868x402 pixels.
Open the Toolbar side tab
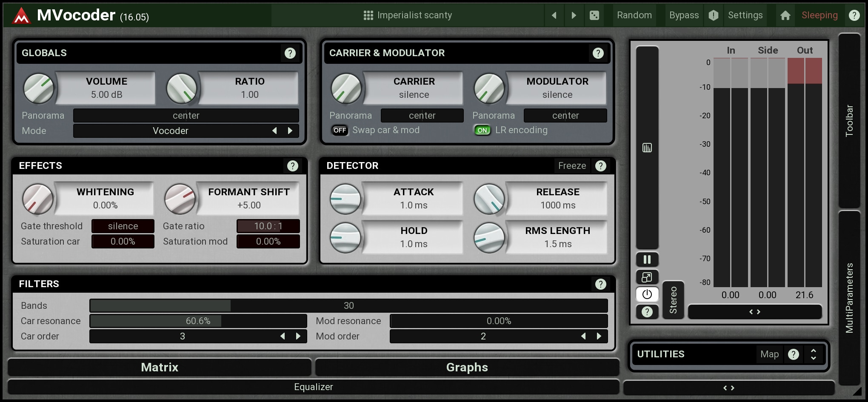[849, 120]
